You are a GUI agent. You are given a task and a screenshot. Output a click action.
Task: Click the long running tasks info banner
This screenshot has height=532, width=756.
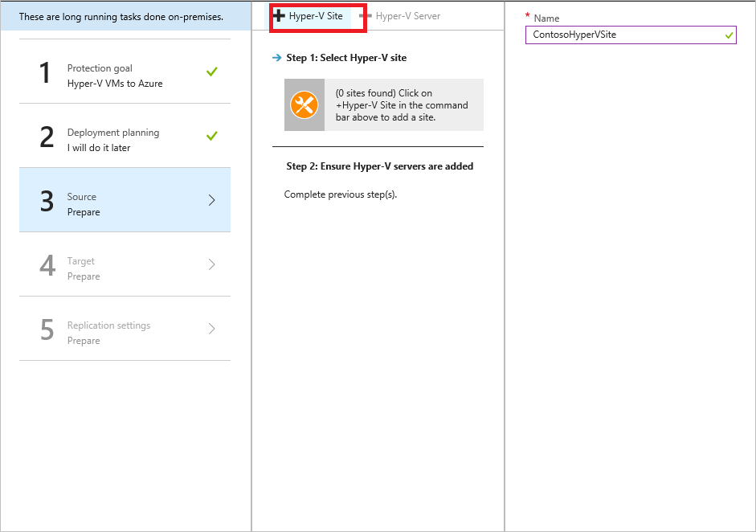click(x=121, y=17)
